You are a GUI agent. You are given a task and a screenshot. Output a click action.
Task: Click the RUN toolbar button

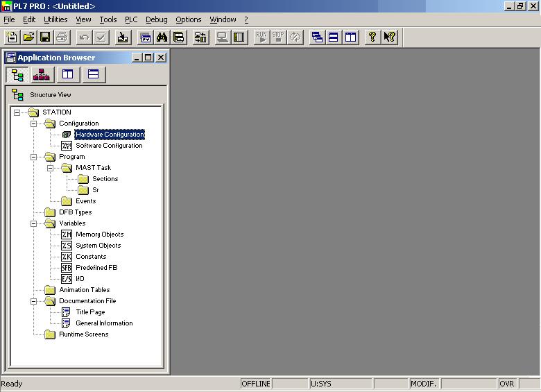coord(261,37)
